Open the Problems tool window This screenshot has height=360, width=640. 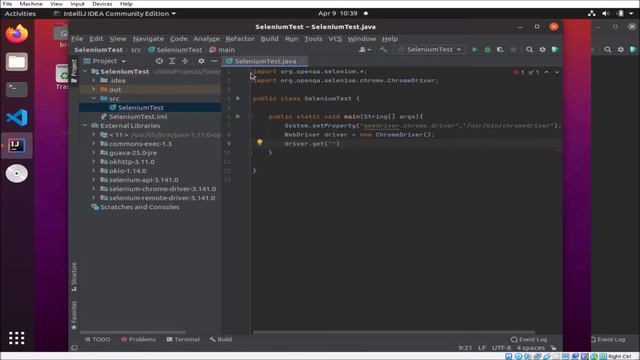(x=138, y=339)
